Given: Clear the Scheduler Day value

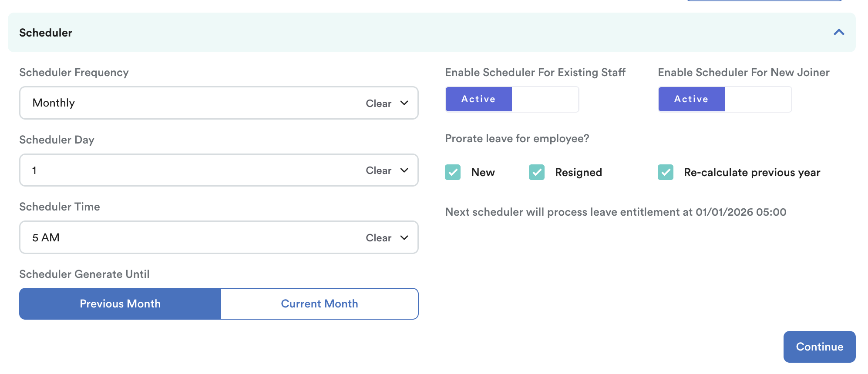Looking at the screenshot, I should click(x=378, y=170).
